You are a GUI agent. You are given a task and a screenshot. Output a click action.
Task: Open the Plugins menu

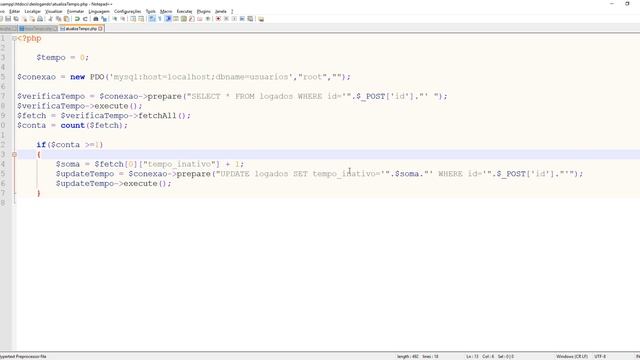coord(203,11)
